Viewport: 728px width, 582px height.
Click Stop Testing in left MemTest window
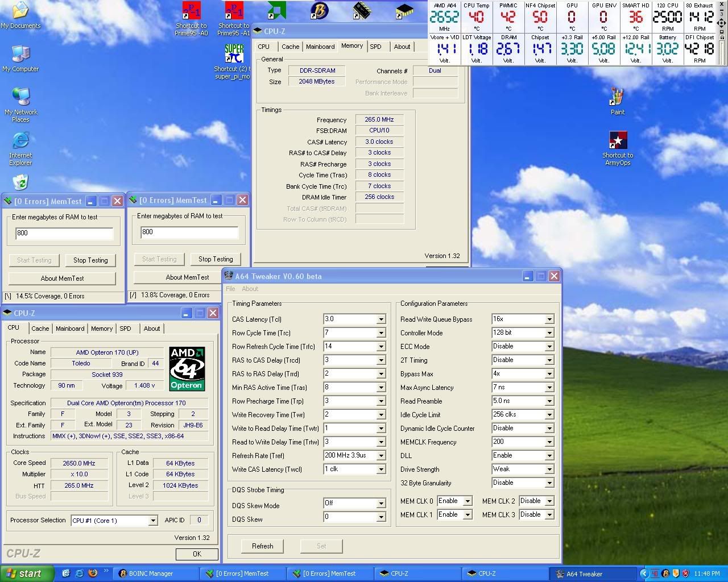point(90,260)
